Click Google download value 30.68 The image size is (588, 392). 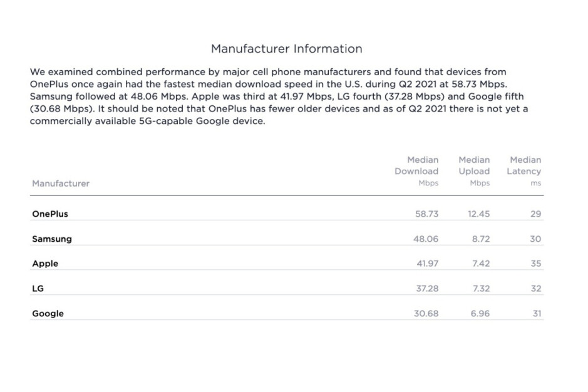tap(426, 314)
